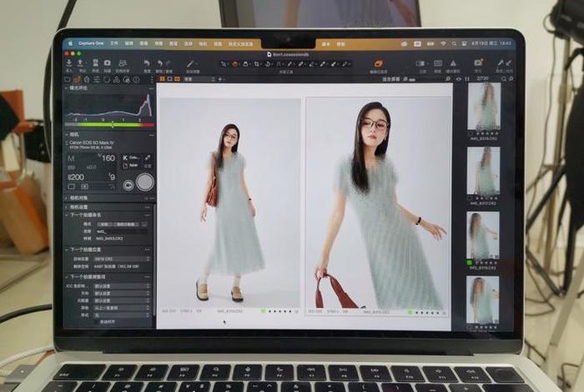The width and height of the screenshot is (584, 392).
Task: Open the Live View eye button
Action: [128, 185]
